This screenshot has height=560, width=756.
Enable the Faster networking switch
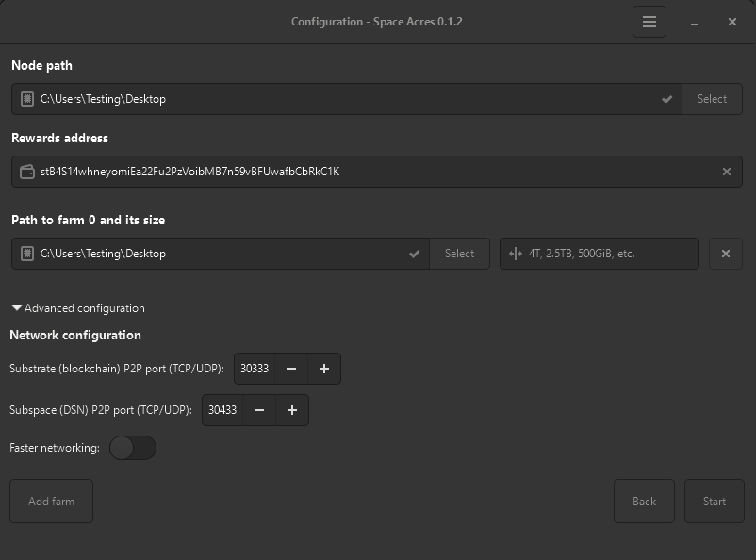(x=133, y=448)
